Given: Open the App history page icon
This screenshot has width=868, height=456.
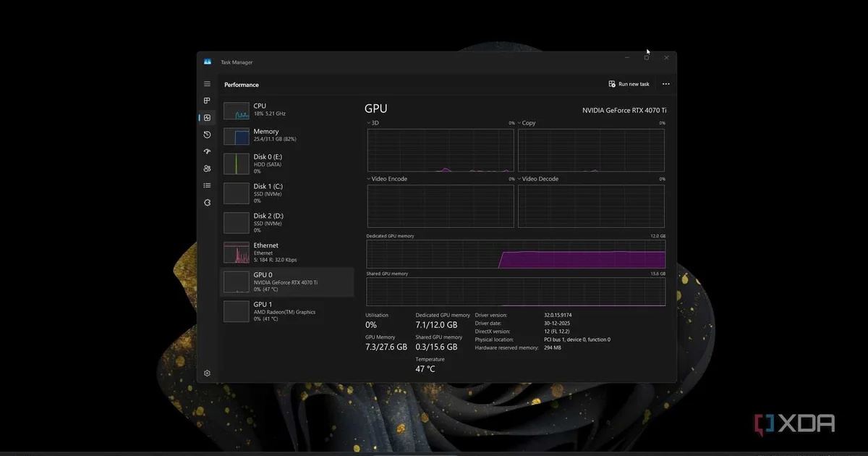Looking at the screenshot, I should (x=207, y=135).
